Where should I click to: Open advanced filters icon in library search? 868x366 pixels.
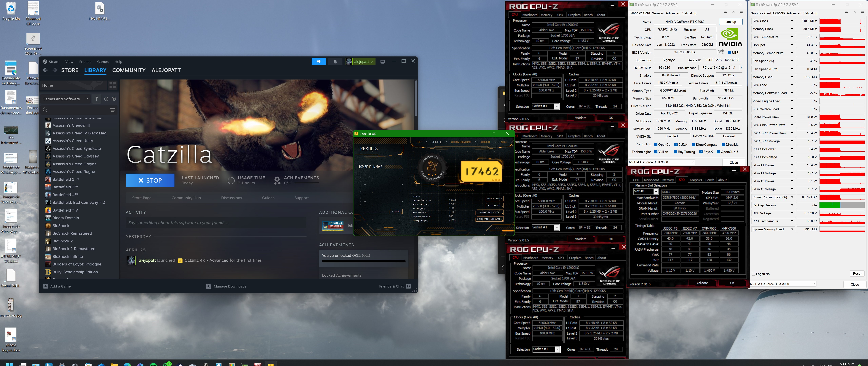click(x=113, y=110)
